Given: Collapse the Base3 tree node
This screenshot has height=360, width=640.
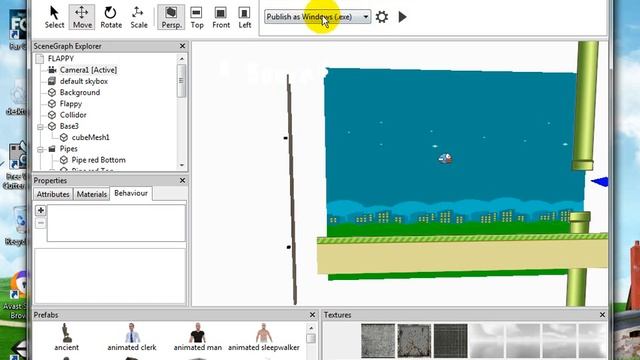Looking at the screenshot, I should pos(40,127).
